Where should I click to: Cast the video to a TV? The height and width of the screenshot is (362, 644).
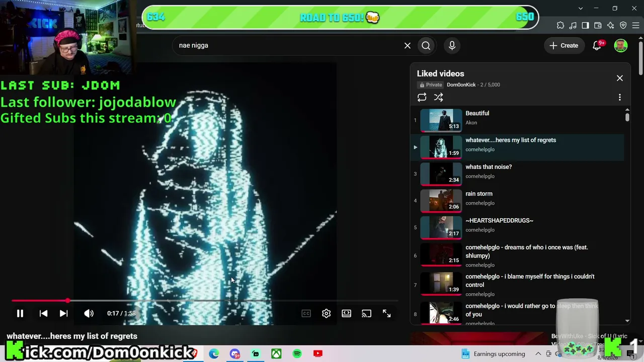tap(366, 313)
